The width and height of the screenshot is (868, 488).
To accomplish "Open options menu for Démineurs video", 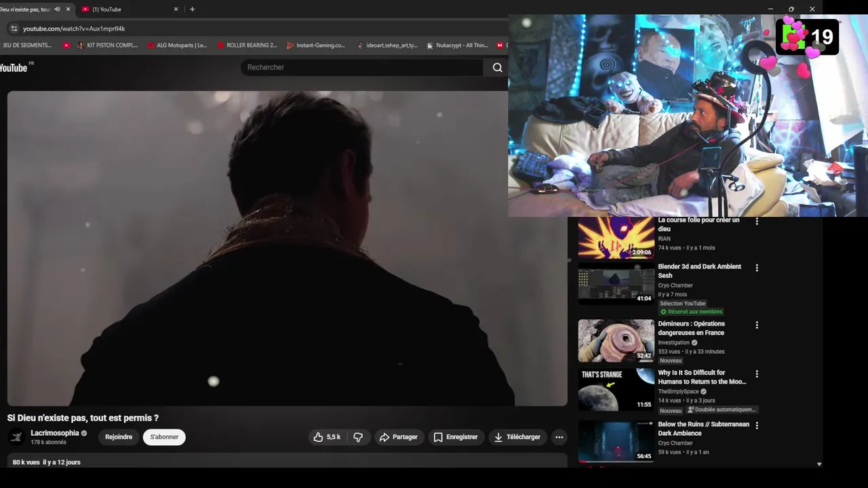I will pos(757,325).
